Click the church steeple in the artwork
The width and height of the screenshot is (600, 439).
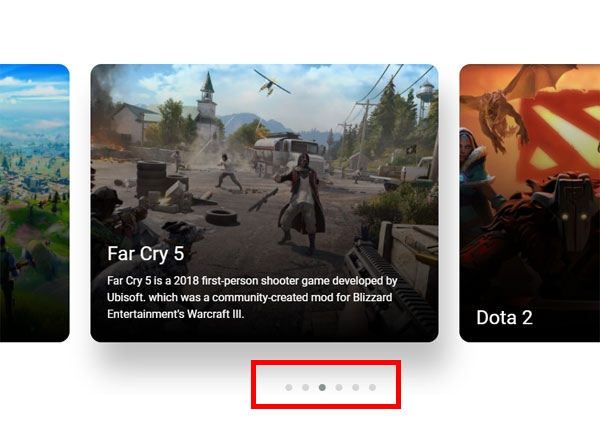click(207, 96)
